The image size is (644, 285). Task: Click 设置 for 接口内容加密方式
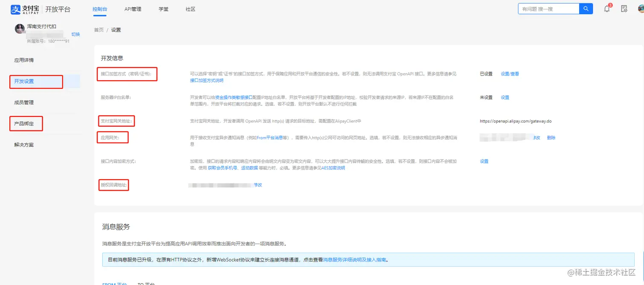(484, 161)
